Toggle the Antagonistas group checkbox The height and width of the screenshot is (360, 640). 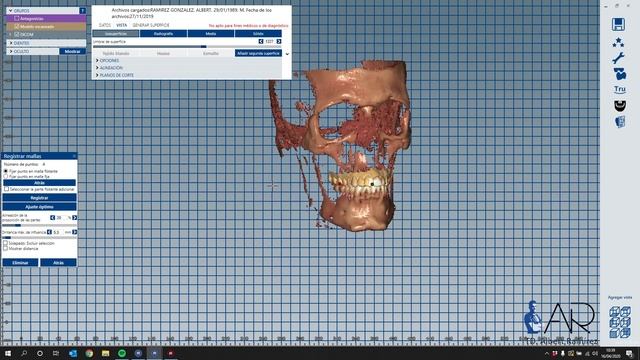pos(17,18)
